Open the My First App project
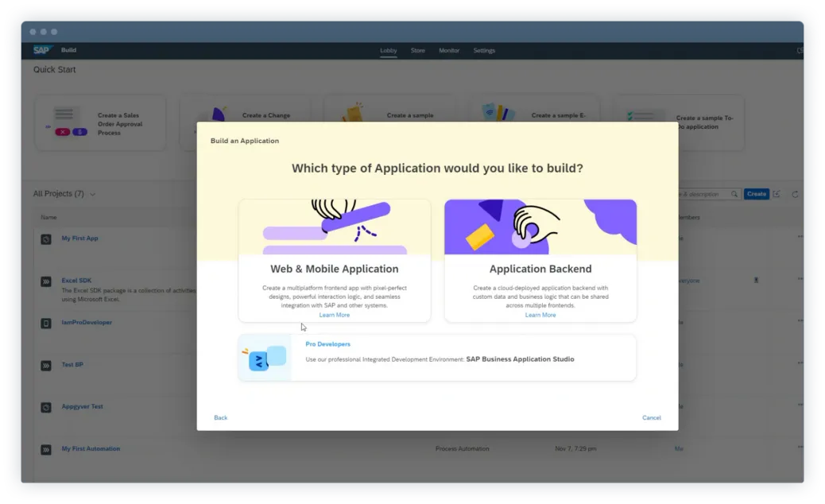825x504 pixels. pos(80,238)
